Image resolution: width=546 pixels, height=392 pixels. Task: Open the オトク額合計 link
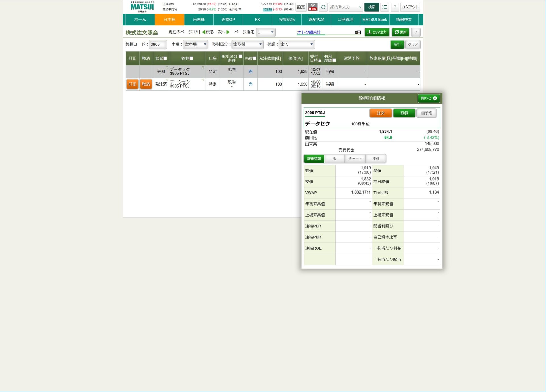point(309,32)
